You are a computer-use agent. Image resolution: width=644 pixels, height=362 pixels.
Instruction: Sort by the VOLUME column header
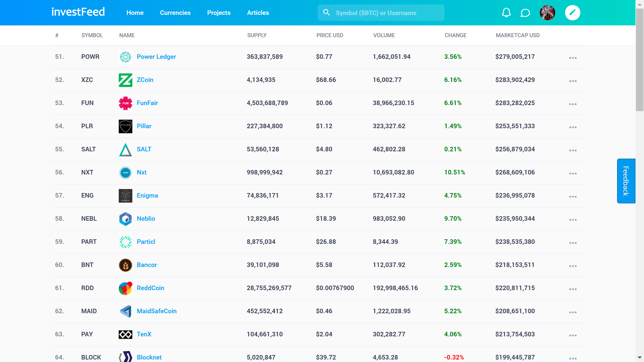click(384, 35)
